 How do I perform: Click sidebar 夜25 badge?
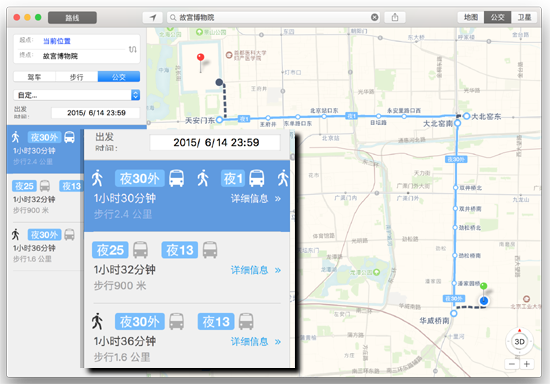[x=24, y=186]
